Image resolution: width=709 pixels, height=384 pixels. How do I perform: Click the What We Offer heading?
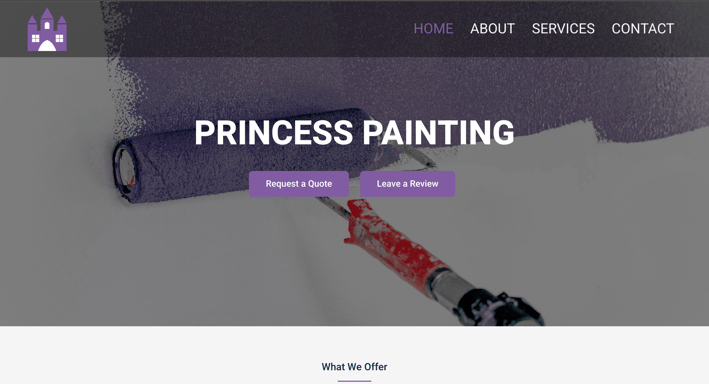[x=354, y=367]
